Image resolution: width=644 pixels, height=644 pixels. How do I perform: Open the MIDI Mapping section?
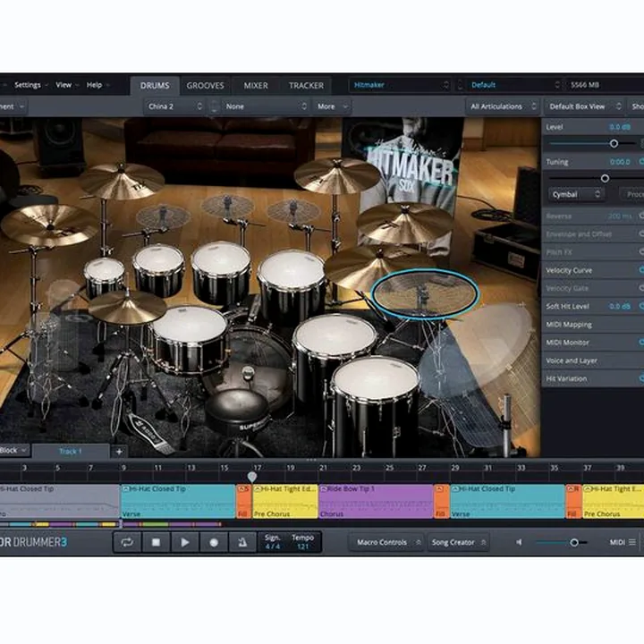593,325
